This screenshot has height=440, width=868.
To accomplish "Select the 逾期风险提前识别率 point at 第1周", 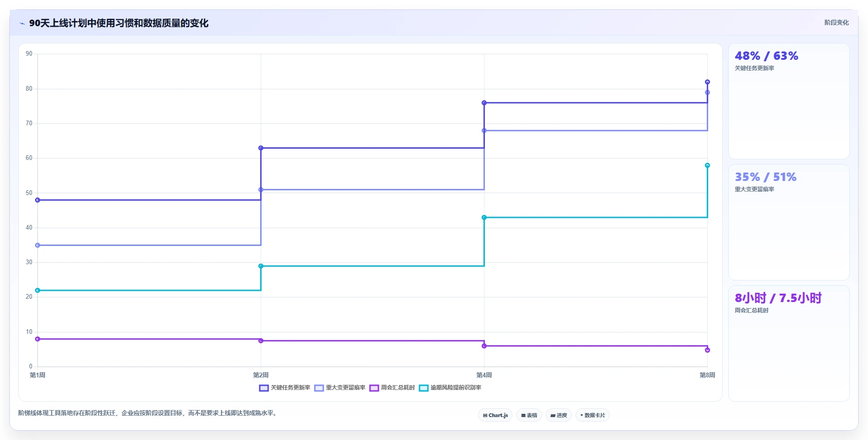I will (x=38, y=290).
